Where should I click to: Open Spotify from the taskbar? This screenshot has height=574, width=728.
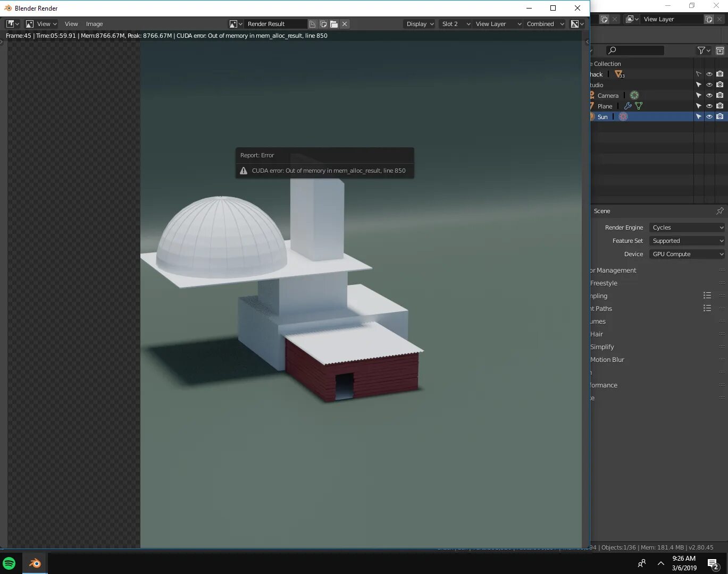[x=9, y=563]
